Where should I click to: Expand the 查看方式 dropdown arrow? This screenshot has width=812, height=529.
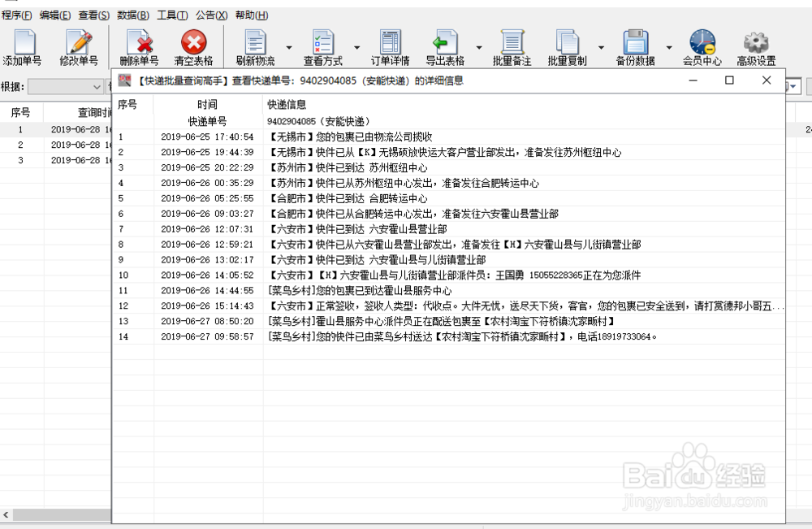tap(356, 47)
